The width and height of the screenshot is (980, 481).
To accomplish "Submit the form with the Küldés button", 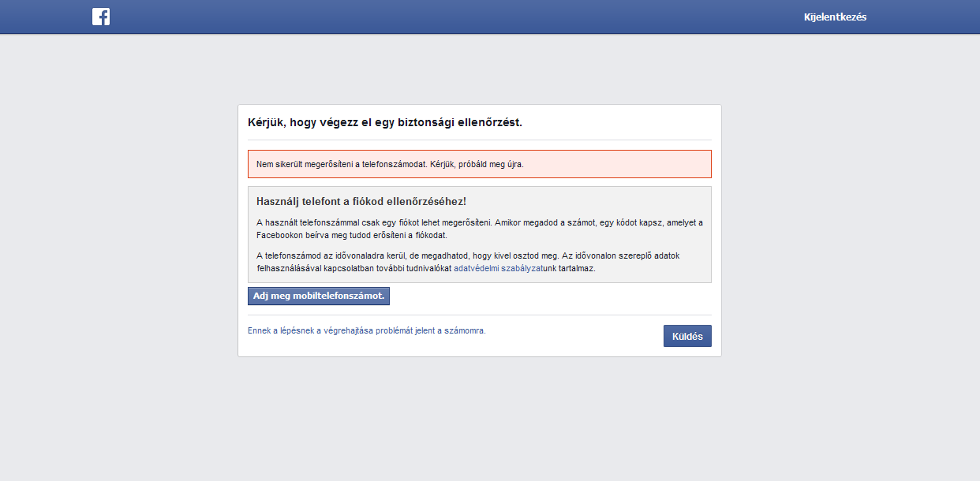I will tap(686, 336).
